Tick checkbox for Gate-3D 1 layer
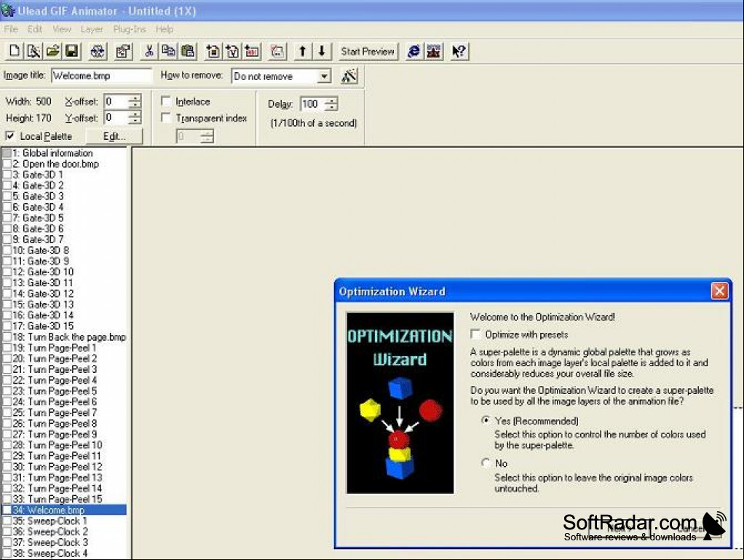Screen dimensions: 744x560 (7, 175)
